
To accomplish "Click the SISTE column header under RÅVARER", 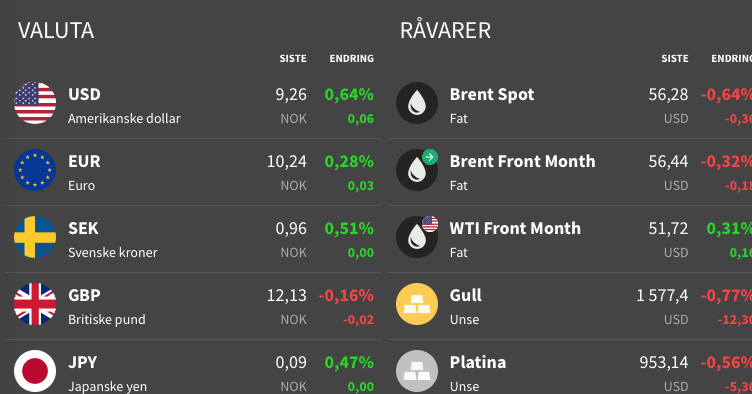I will tap(675, 58).
